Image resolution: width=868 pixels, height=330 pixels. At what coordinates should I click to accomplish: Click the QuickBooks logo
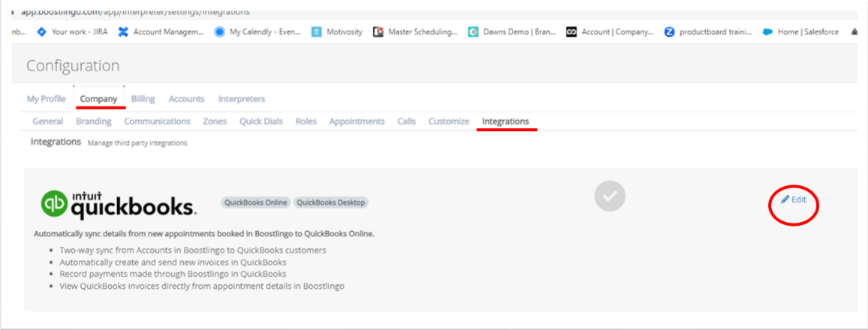click(119, 203)
